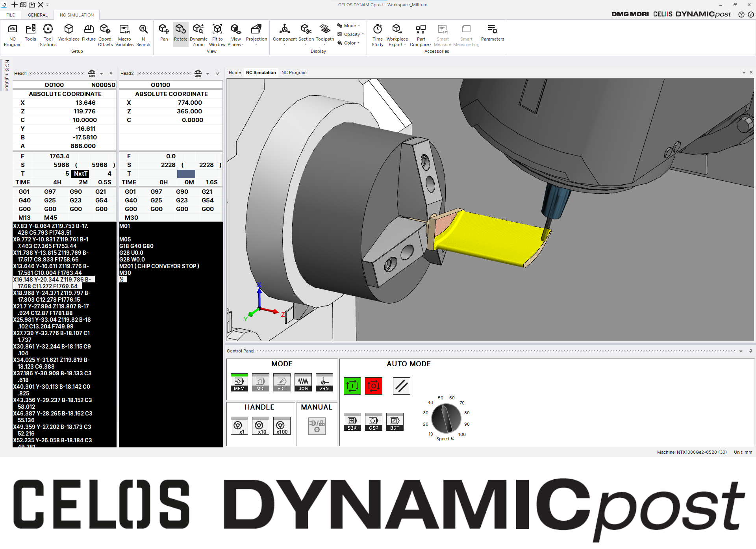This screenshot has width=756, height=549.
Task: Switch to the GENERAL ribbon tab
Action: pos(38,15)
